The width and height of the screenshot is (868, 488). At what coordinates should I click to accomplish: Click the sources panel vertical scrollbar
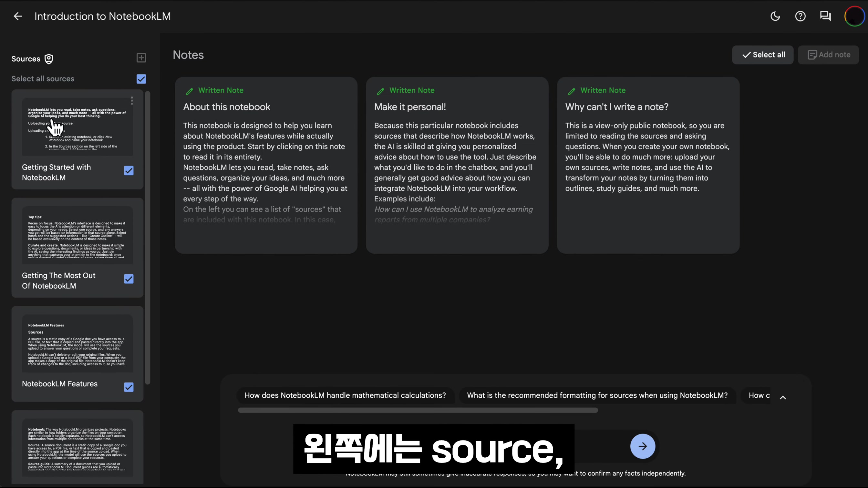[148, 238]
